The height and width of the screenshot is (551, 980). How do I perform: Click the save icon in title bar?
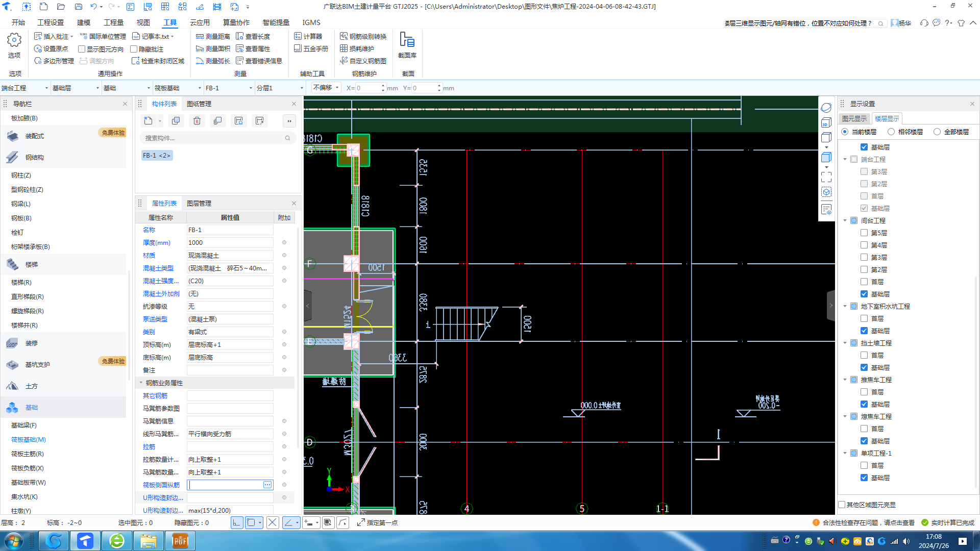pos(78,7)
